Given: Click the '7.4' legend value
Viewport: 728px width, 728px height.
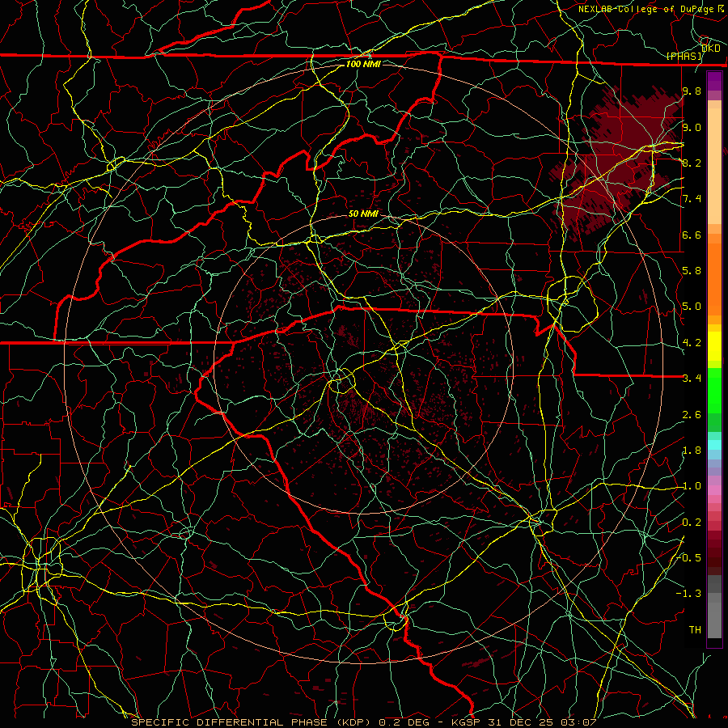Looking at the screenshot, I should point(692,199).
